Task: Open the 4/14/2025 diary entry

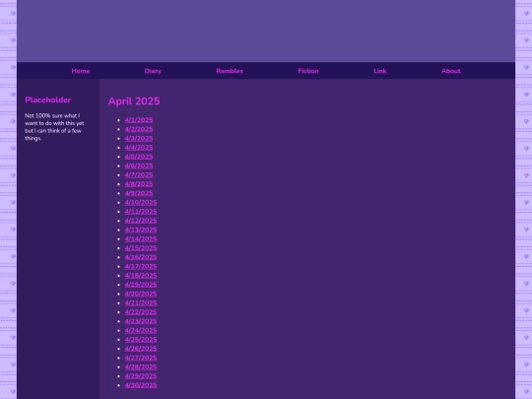Action: coord(141,239)
